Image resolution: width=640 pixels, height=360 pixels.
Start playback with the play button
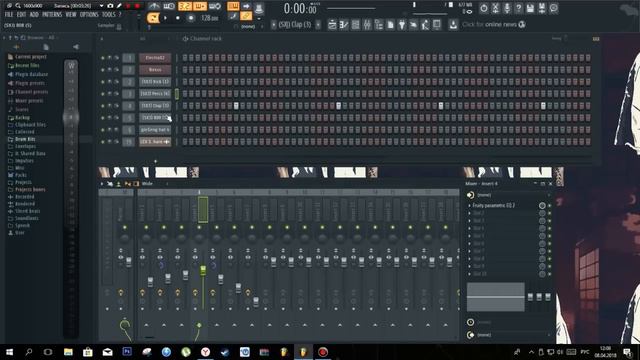point(165,18)
